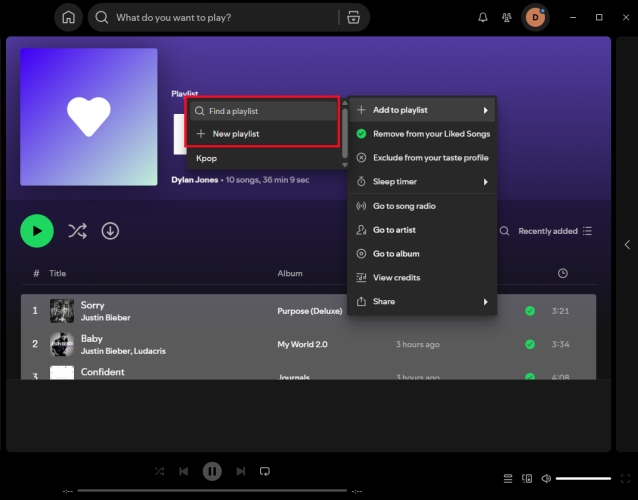
Task: Play the Liked Songs playlist
Action: [37, 231]
